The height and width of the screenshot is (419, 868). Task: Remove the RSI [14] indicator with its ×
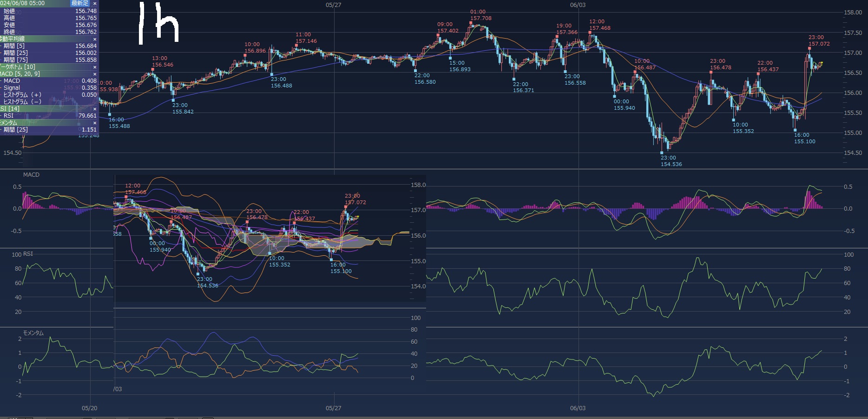click(95, 109)
